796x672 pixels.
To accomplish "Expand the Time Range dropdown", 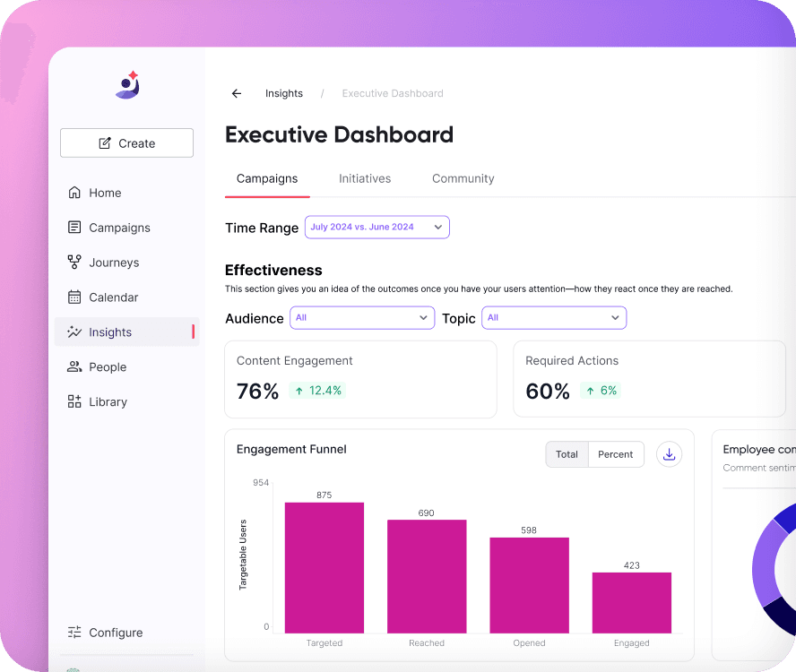I will tap(377, 227).
